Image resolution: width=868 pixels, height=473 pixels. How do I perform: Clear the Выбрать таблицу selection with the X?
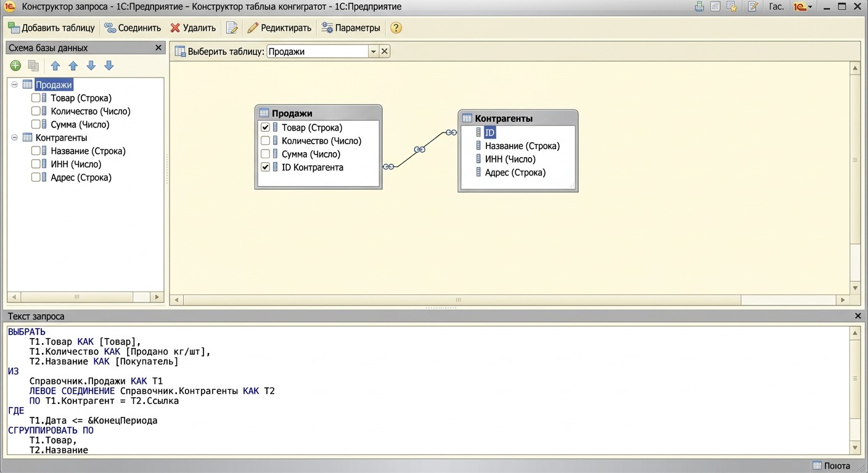(385, 52)
